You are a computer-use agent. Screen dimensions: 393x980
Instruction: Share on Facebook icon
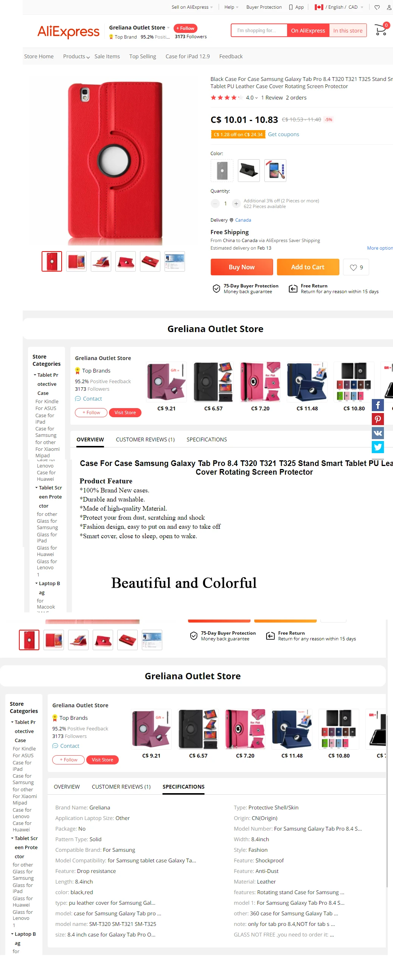coord(378,405)
